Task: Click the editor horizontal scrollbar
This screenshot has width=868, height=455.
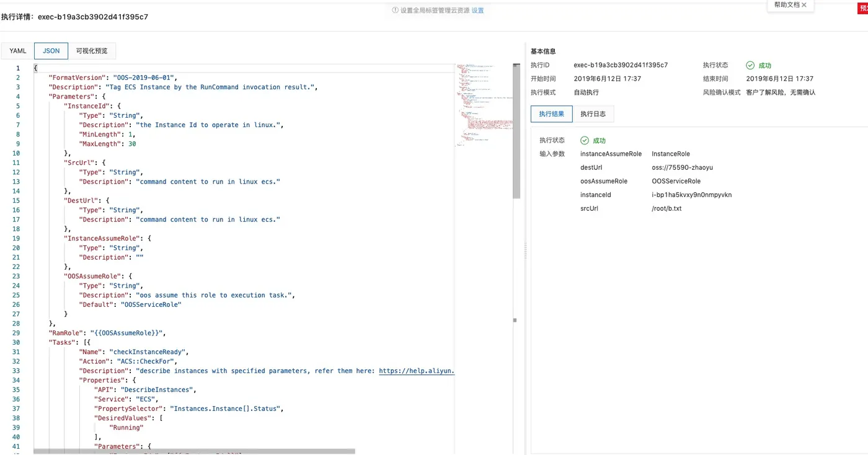Action: [194, 451]
